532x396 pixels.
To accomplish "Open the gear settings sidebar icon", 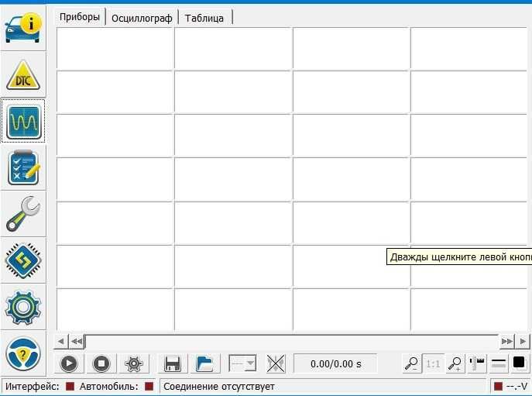I will tap(23, 307).
